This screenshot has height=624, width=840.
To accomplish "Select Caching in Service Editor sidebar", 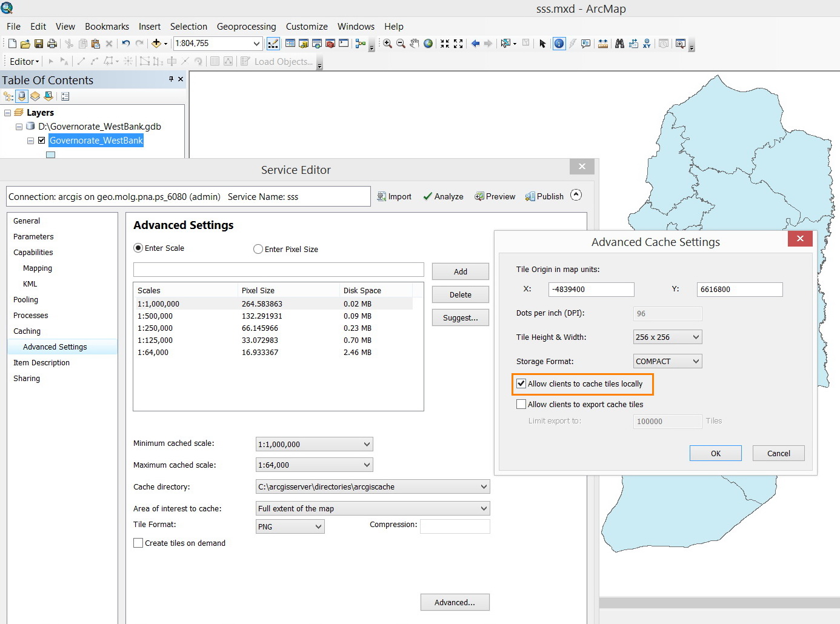I will [27, 331].
